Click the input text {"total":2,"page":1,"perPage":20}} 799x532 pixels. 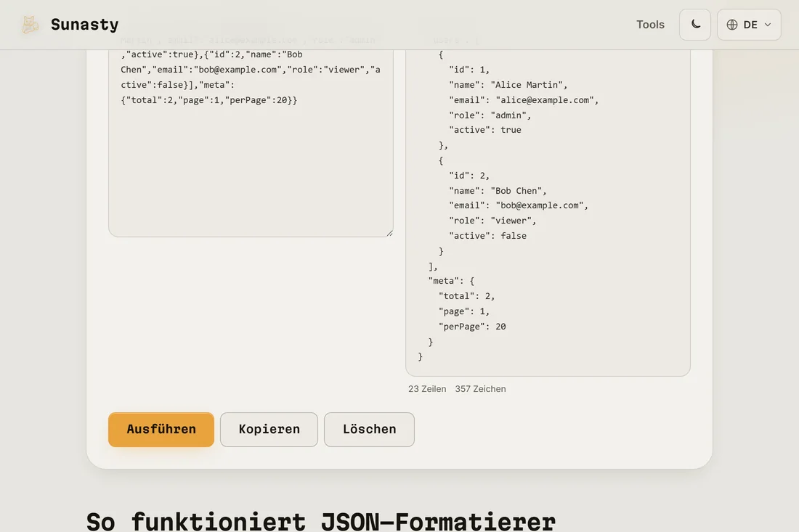[209, 99]
